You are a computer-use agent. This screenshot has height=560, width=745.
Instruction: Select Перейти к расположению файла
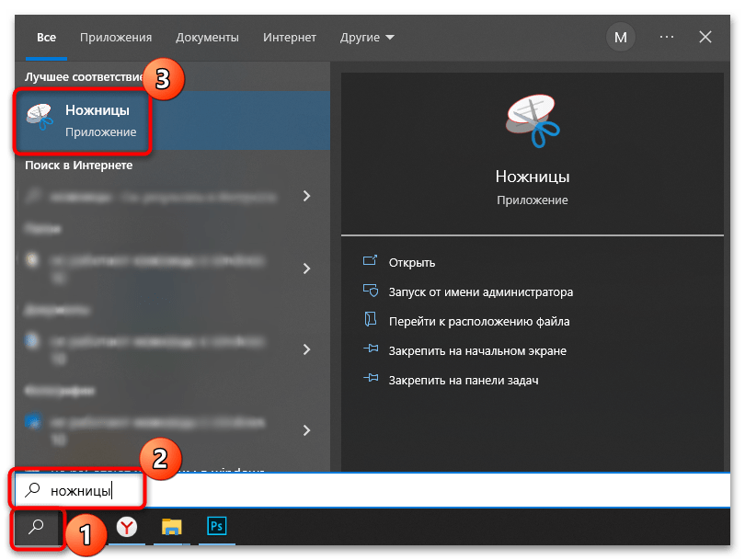click(479, 321)
